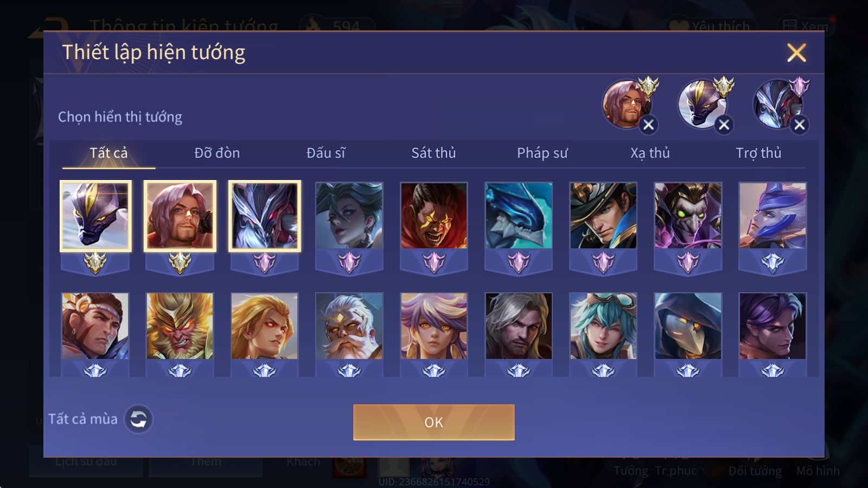Deselect the highlighted dark armored hero portrait
The image size is (868, 488).
[x=265, y=216]
